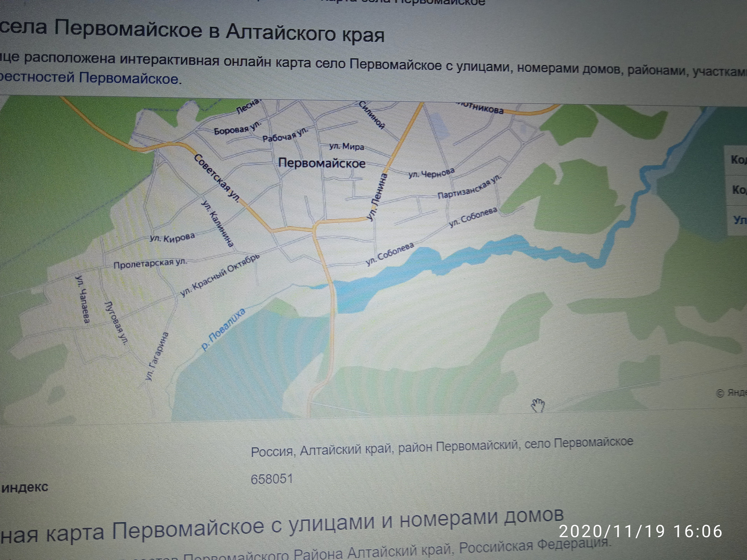Click the Луговая ул. label
Viewport: 747px width, 560px height.
pos(116,323)
